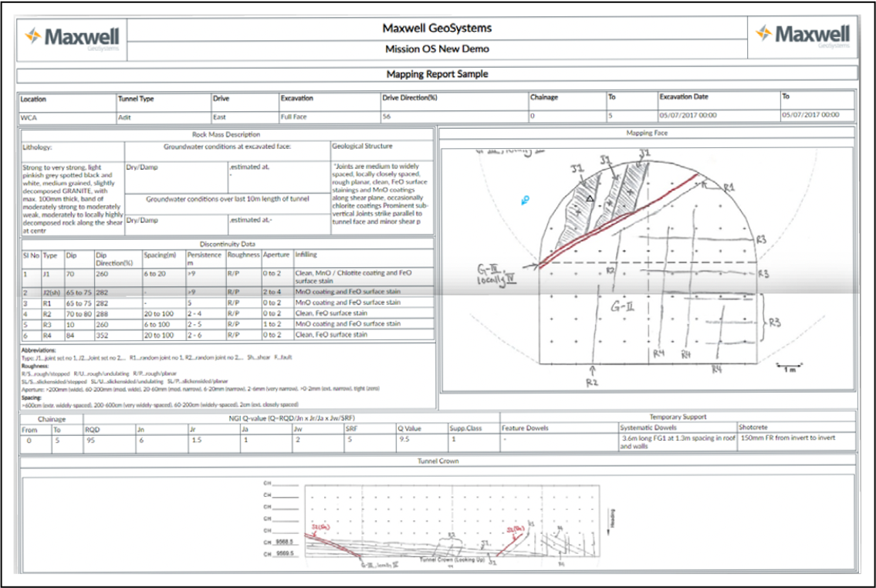Click the Mapping Report Sample title bar

[x=438, y=74]
